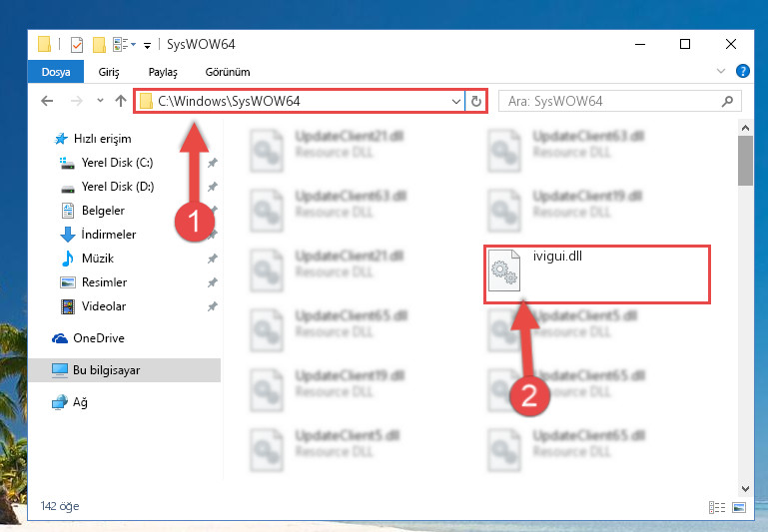This screenshot has height=532, width=768.
Task: Expand the address bar history dropdown
Action: click(x=456, y=102)
